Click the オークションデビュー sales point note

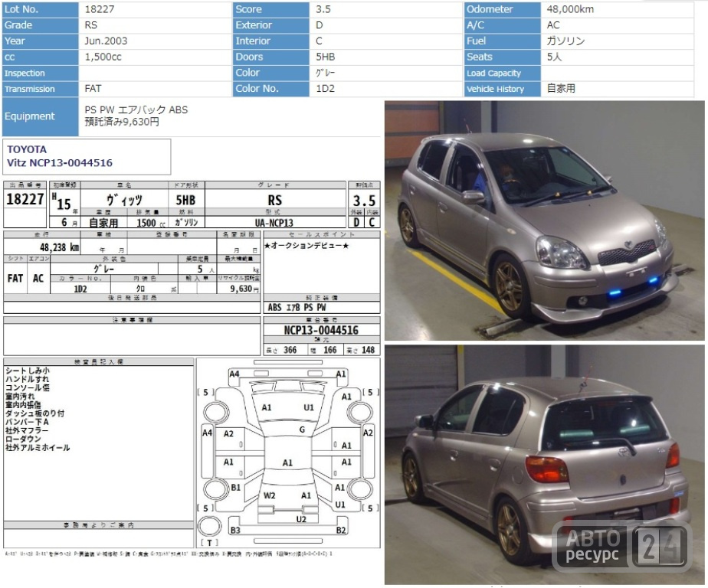point(306,246)
